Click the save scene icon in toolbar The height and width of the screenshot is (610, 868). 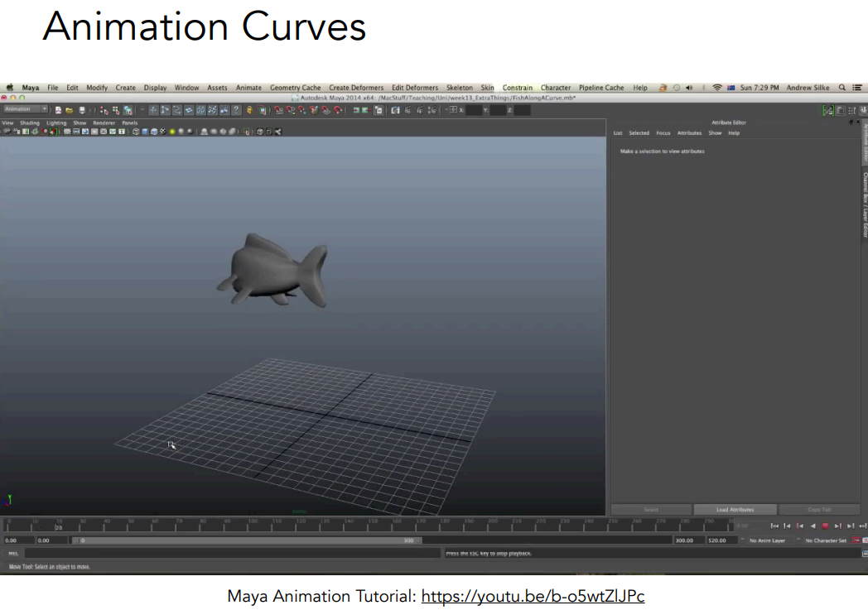coord(81,110)
